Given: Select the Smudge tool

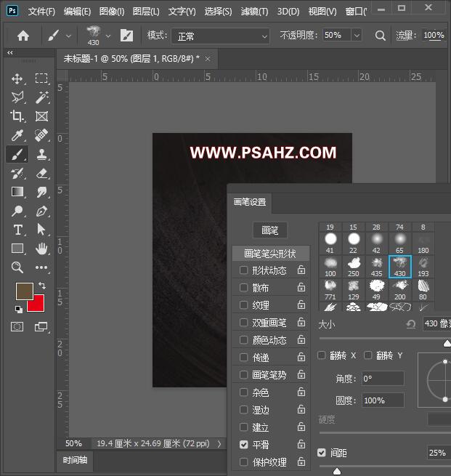Looking at the screenshot, I should tap(41, 192).
